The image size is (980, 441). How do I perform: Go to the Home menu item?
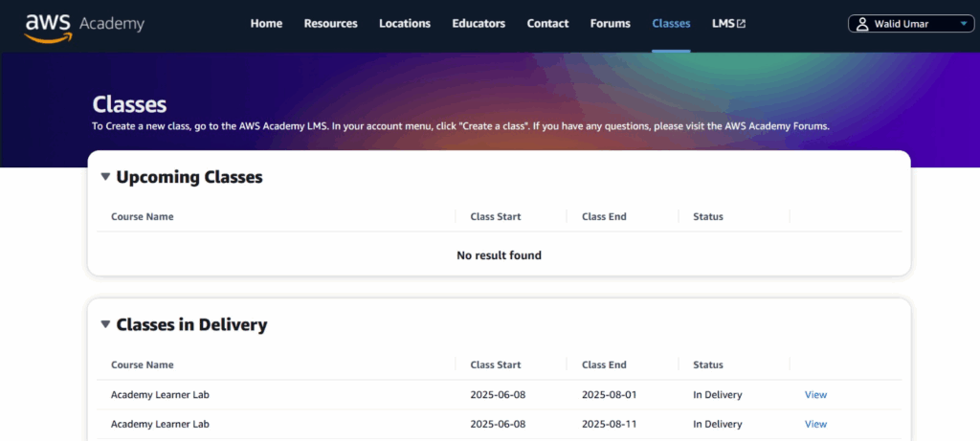click(x=266, y=24)
